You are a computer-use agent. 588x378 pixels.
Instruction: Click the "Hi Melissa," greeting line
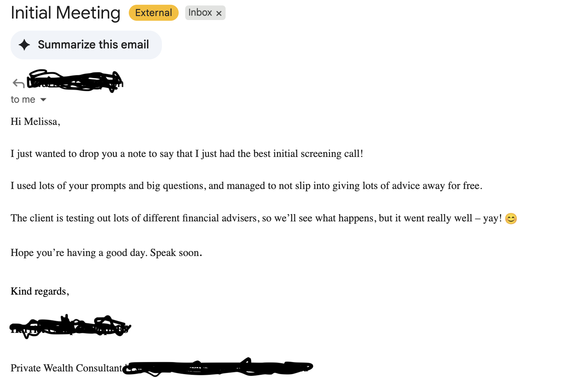click(x=35, y=122)
